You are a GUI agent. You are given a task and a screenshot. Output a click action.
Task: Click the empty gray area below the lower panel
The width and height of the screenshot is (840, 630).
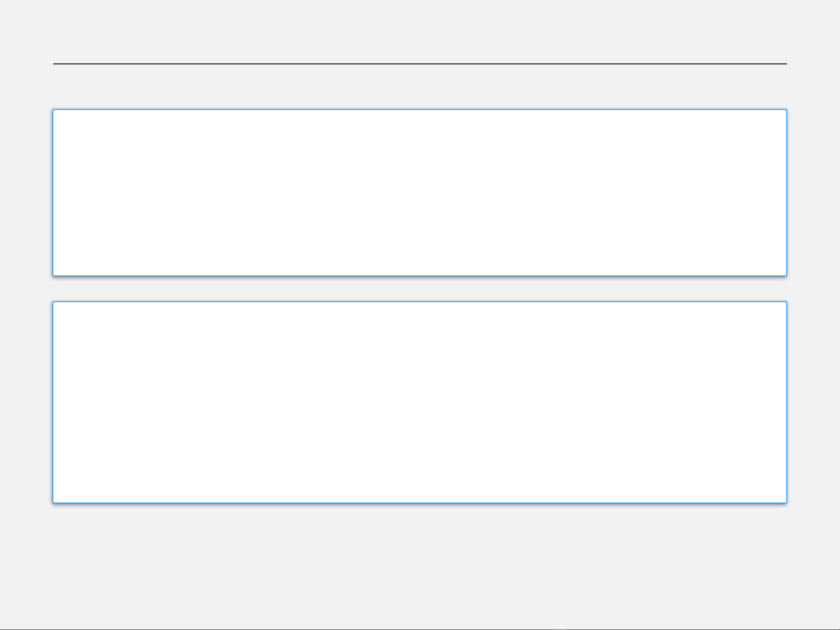420,566
